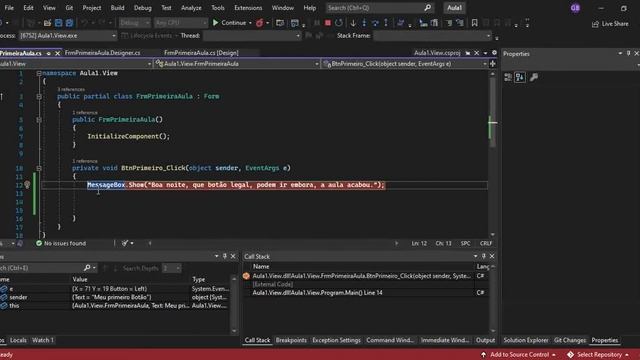Open the Search Depth dropdown

[x=171, y=268]
